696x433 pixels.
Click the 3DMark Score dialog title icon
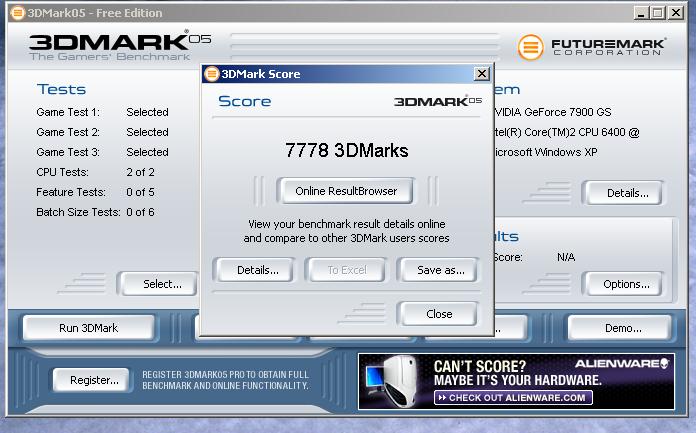[211, 74]
